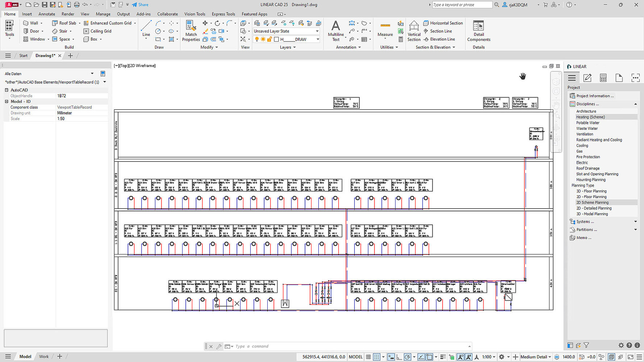This screenshot has height=362, width=644.
Task: Open LINEAR panel settings gear
Action: (621, 345)
